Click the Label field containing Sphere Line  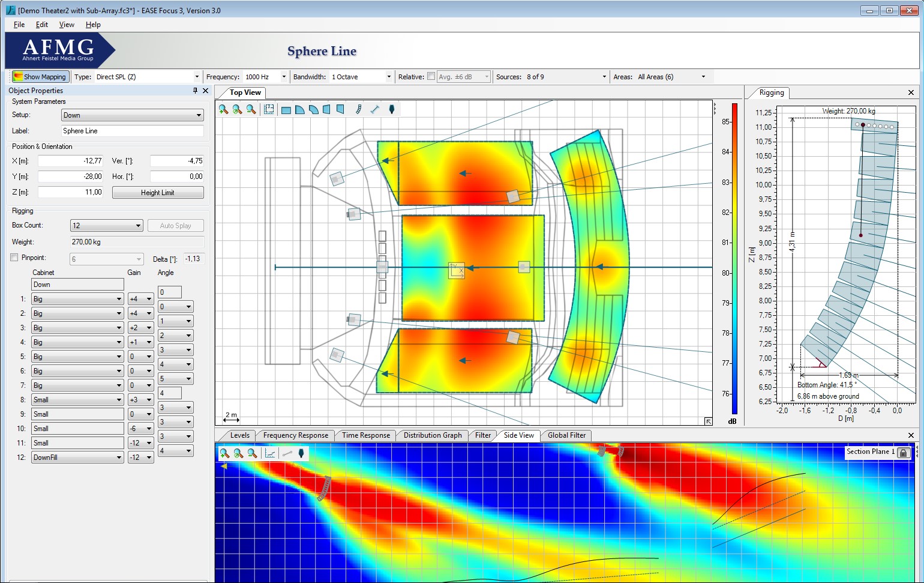[132, 131]
